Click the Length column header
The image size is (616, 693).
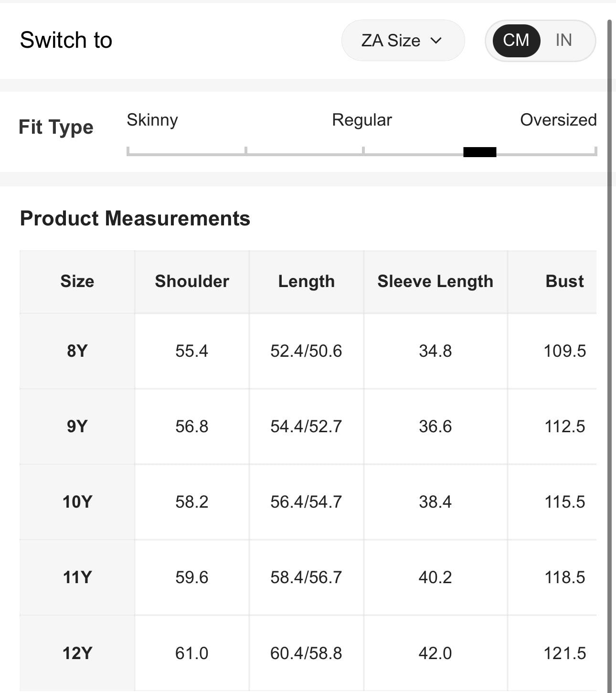(x=306, y=281)
